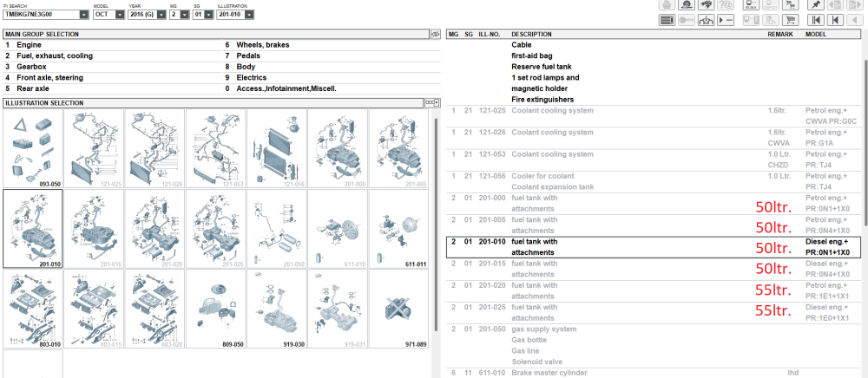Select row 201-000 fuel tank with attachments
868x378 pixels.
pyautogui.click(x=654, y=204)
